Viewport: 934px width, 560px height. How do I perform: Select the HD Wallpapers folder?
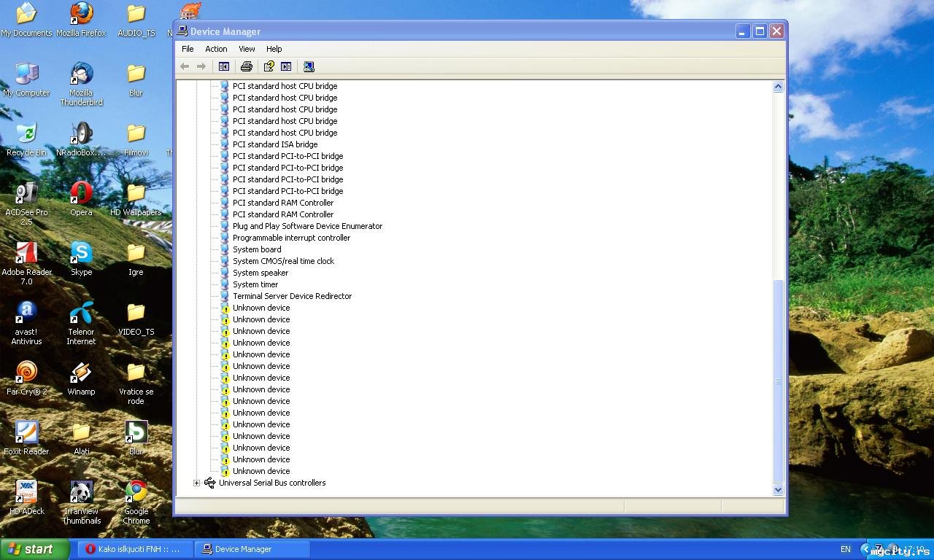click(136, 199)
